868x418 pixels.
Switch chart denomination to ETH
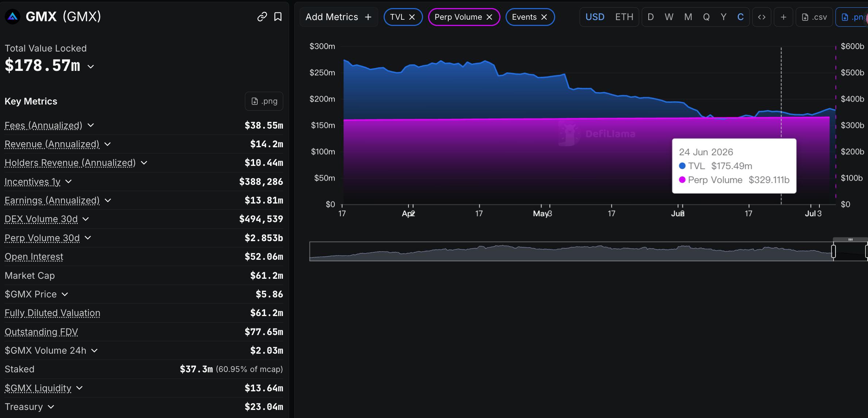point(624,17)
